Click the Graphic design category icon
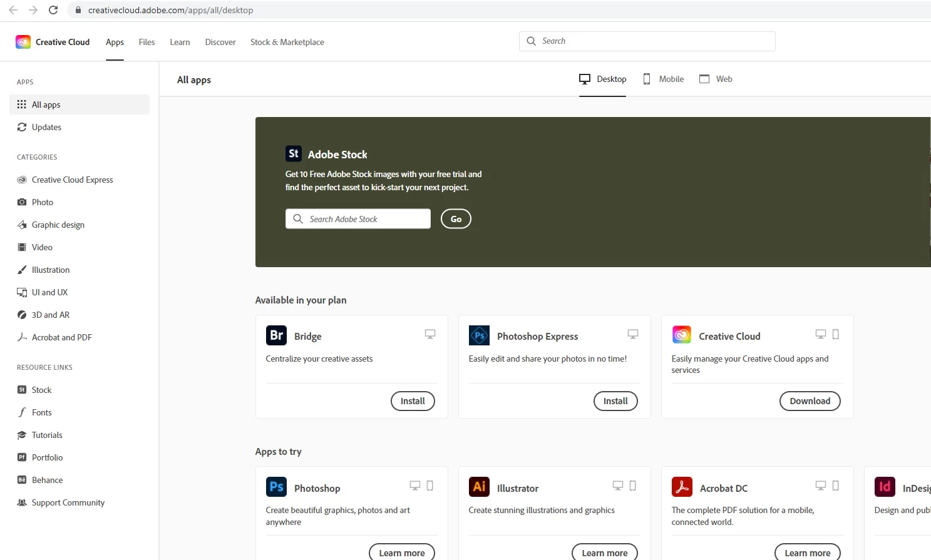The image size is (931, 560). (22, 225)
